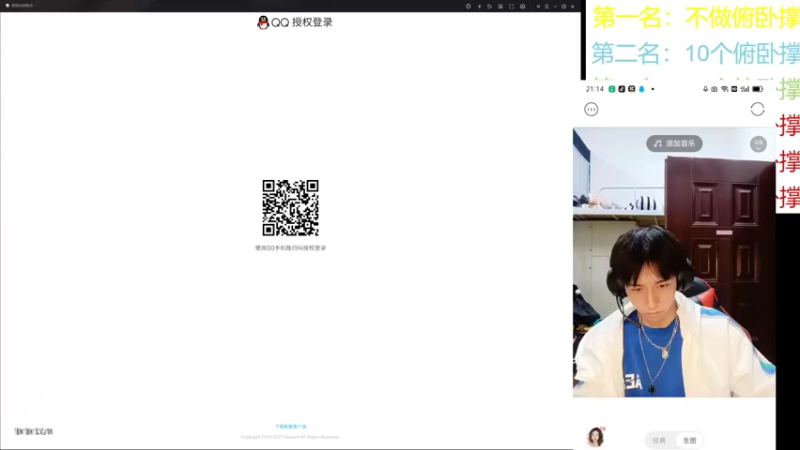800x450 pixels.
Task: Open the hamburger menu in title bar
Action: tap(546, 7)
